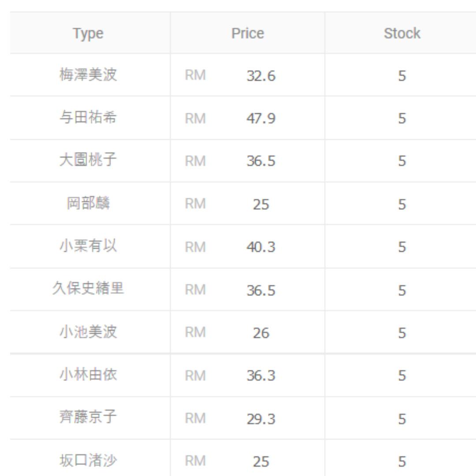Click the Type column header

coord(88,33)
